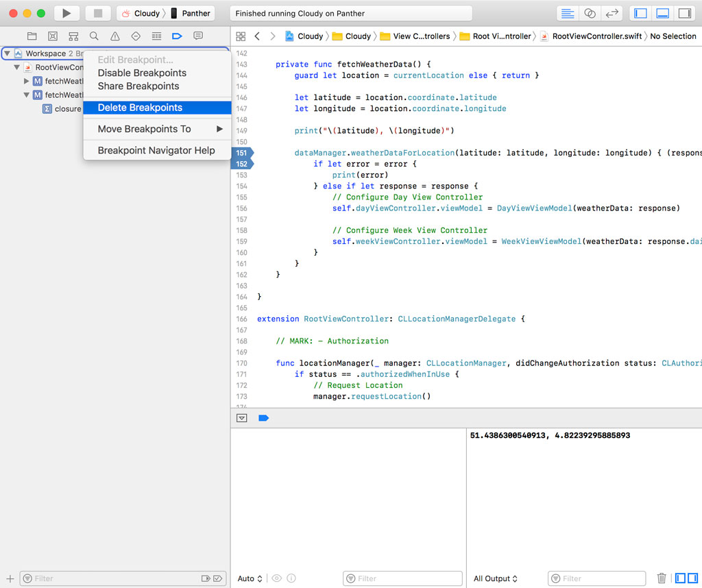Viewport: 702px width, 588px height.
Task: Expand the first fetchWeatherData method entry
Action: [x=27, y=81]
